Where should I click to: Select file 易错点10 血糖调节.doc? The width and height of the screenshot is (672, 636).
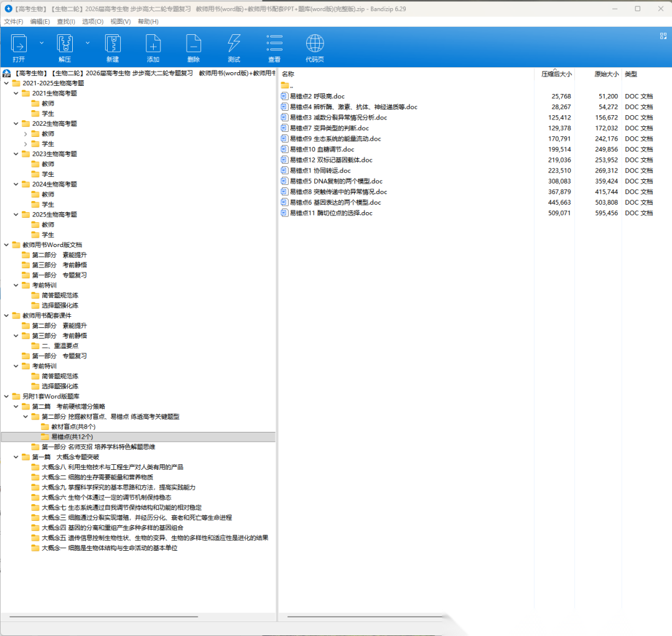coord(322,149)
